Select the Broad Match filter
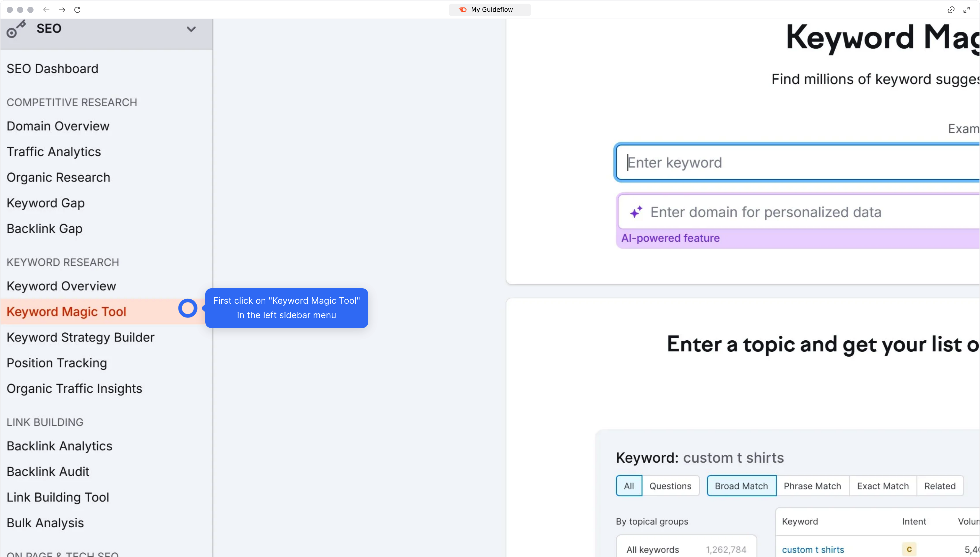The image size is (980, 557). coord(741,486)
